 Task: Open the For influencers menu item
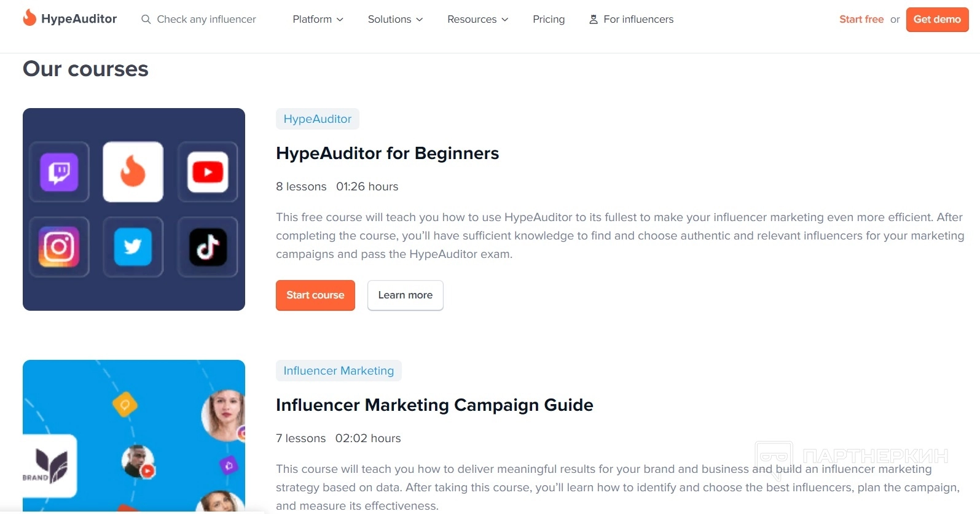pos(638,20)
